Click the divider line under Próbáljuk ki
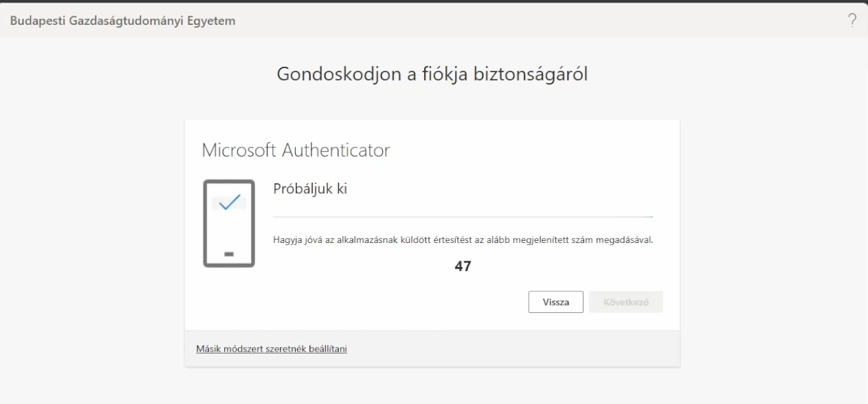 pyautogui.click(x=463, y=216)
